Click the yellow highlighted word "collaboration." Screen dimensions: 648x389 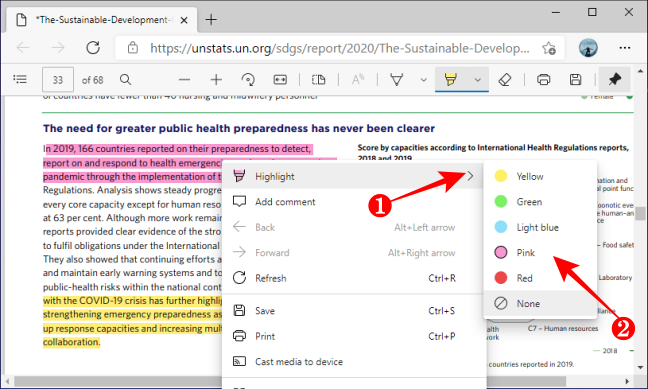coord(71,342)
